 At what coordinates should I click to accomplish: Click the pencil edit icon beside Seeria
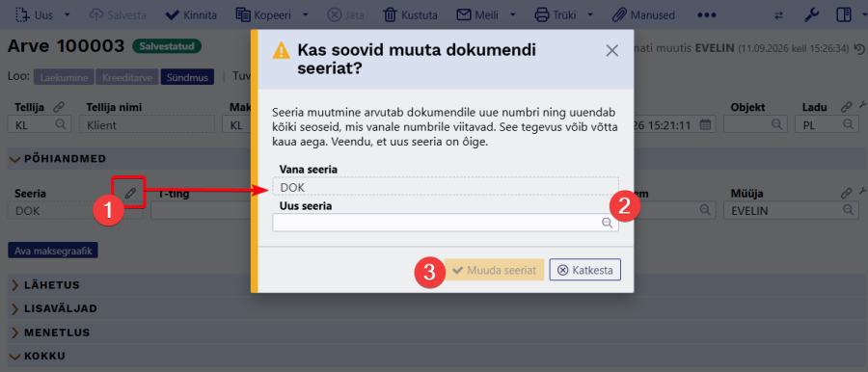[129, 193]
